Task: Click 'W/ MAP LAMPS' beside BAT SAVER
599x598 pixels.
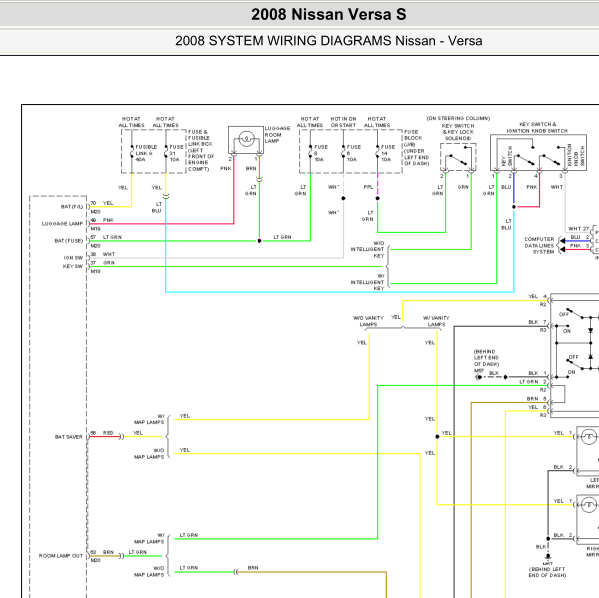Action: (149, 419)
